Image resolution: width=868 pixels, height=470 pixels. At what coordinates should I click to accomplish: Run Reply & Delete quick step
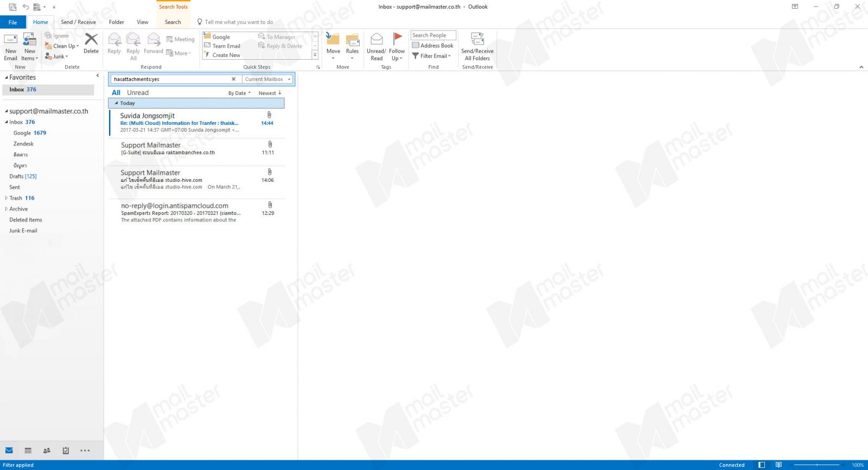tap(280, 46)
